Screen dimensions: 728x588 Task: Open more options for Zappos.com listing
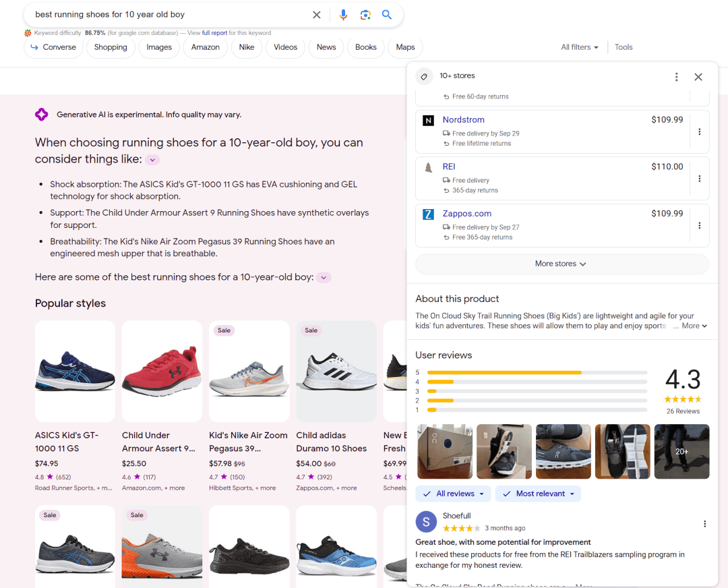click(700, 226)
